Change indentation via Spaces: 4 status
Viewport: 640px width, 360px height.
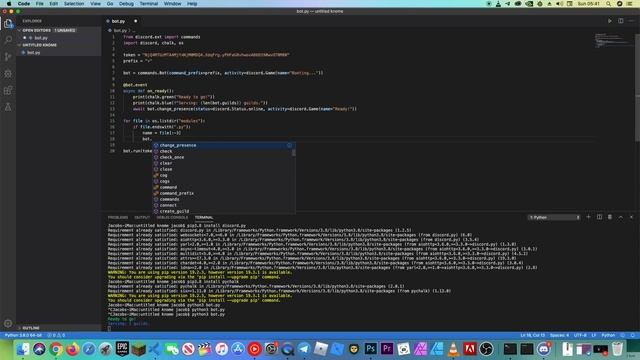point(559,335)
